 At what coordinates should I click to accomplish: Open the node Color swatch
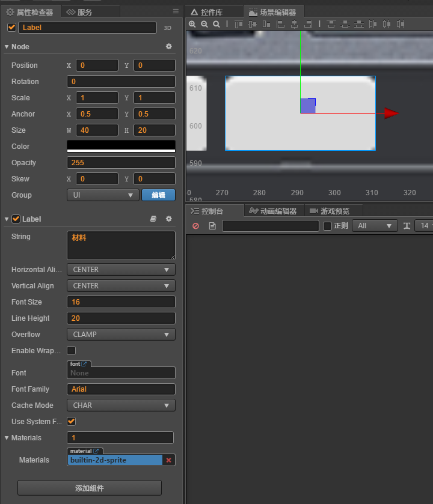pos(121,146)
